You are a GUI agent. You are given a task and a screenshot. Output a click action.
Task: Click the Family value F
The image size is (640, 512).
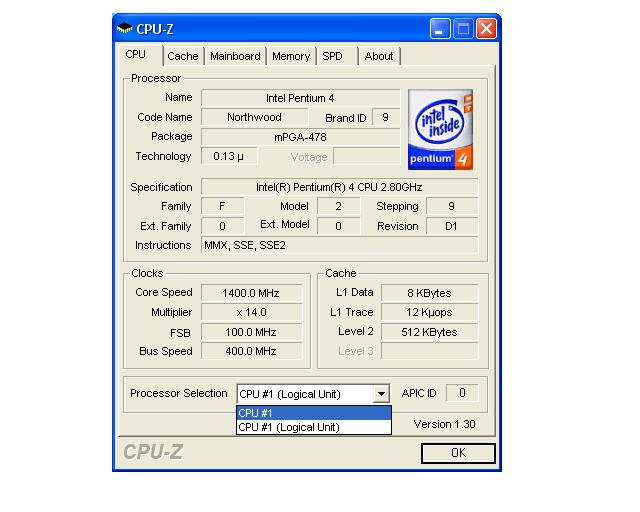[222, 206]
